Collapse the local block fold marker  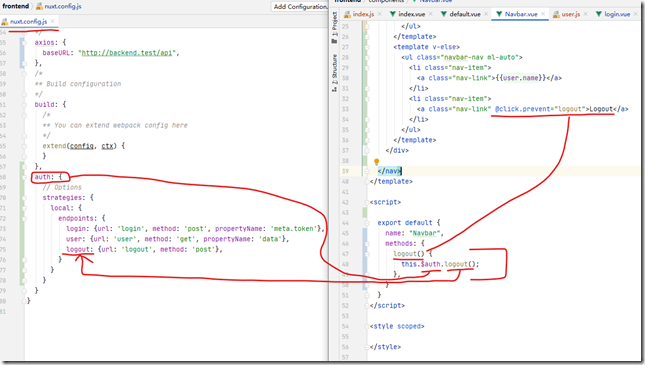point(24,208)
